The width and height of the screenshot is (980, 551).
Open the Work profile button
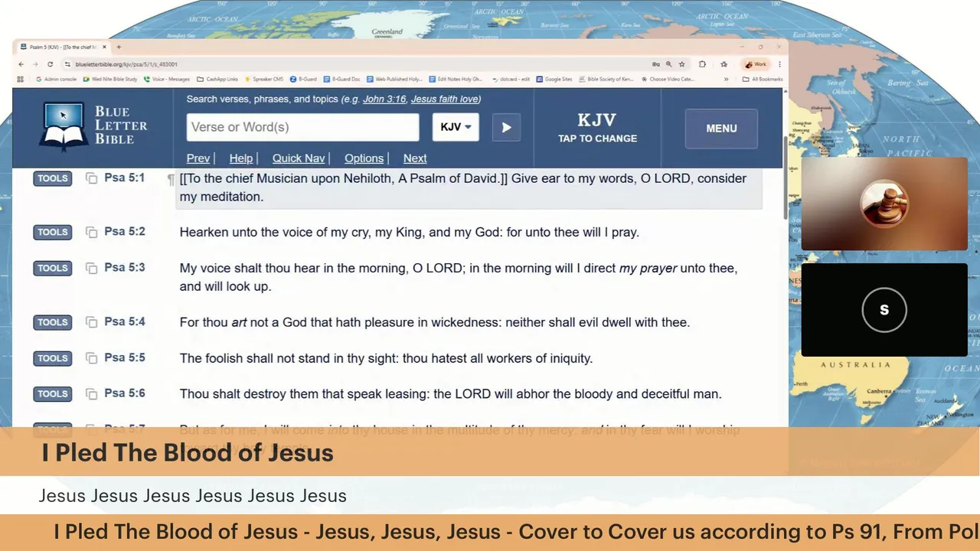click(755, 64)
